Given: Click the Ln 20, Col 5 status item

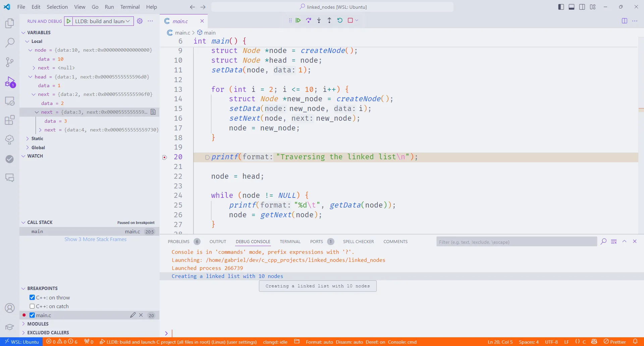Looking at the screenshot, I should click(x=500, y=342).
